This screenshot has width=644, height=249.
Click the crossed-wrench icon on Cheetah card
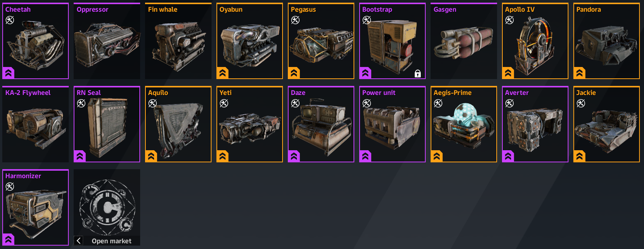pyautogui.click(x=10, y=20)
